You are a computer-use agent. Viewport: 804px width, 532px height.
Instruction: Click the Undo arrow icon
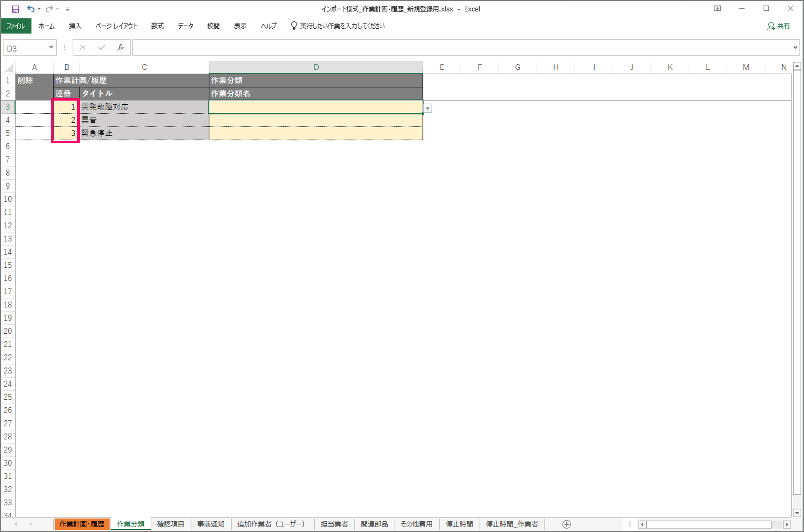[30, 9]
